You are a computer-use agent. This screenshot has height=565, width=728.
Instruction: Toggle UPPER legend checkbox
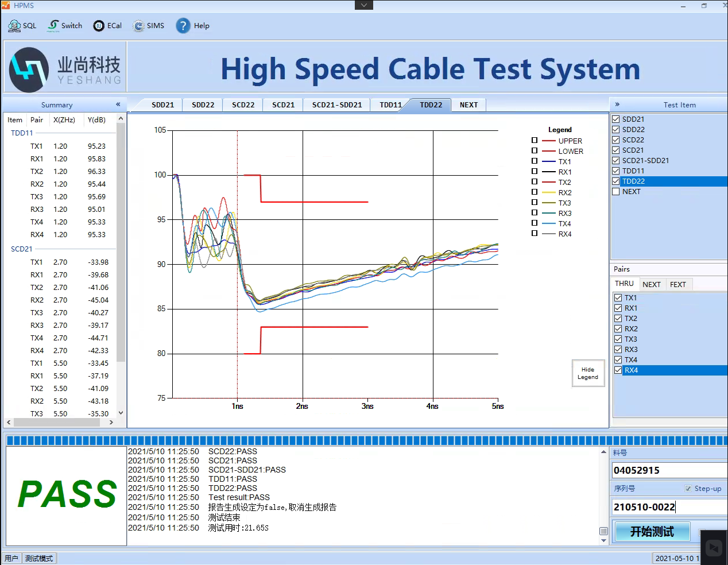[x=535, y=140]
